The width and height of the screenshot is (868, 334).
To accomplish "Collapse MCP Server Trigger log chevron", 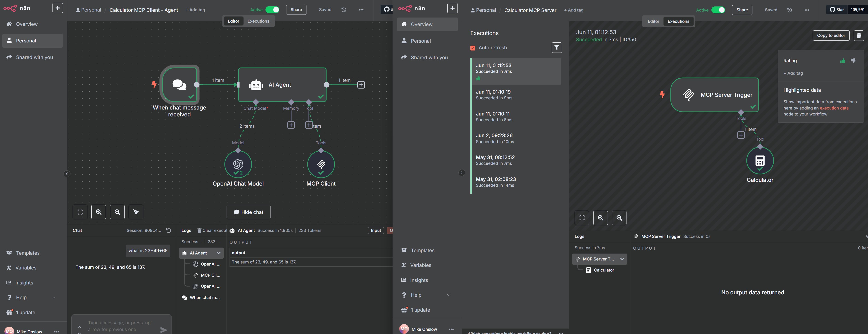I will 622,259.
